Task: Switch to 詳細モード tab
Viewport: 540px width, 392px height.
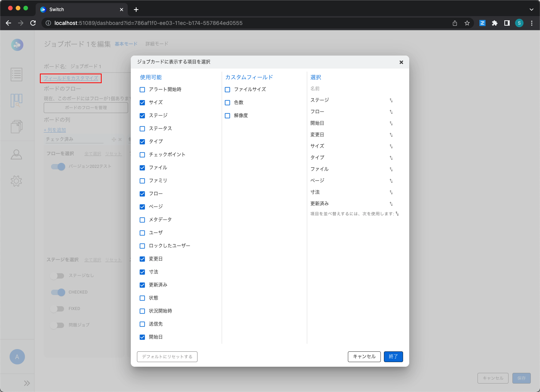Action: (157, 44)
